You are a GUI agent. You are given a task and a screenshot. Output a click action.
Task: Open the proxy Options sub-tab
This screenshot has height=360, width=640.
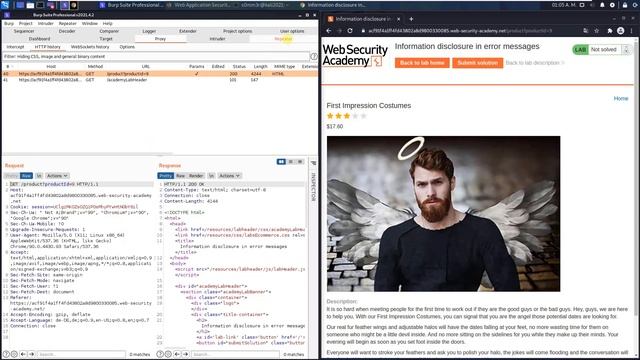point(127,47)
